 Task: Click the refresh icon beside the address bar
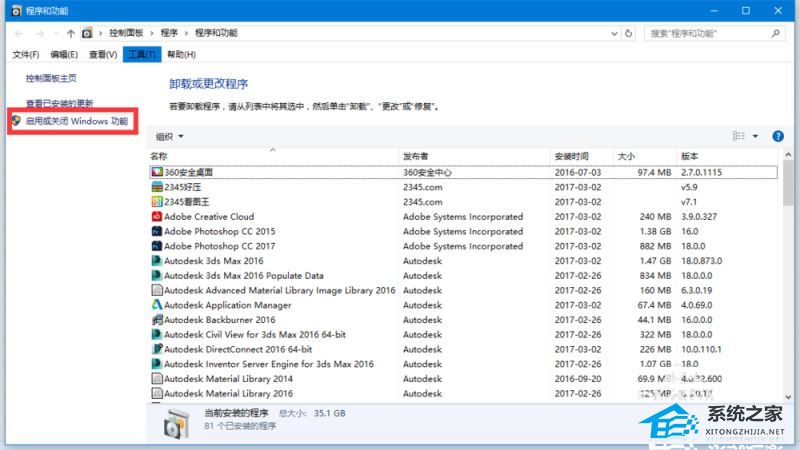(629, 33)
